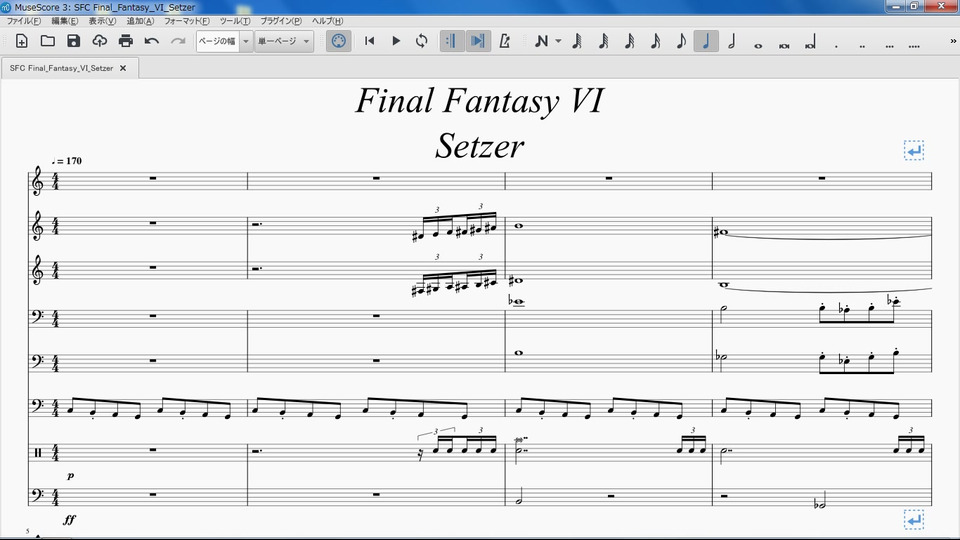Start score playback
The image size is (960, 540).
[x=396, y=41]
